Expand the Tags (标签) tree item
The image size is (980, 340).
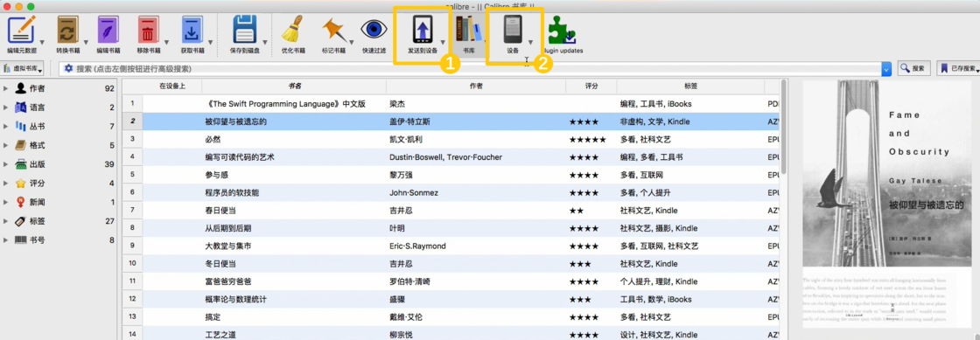(5, 221)
